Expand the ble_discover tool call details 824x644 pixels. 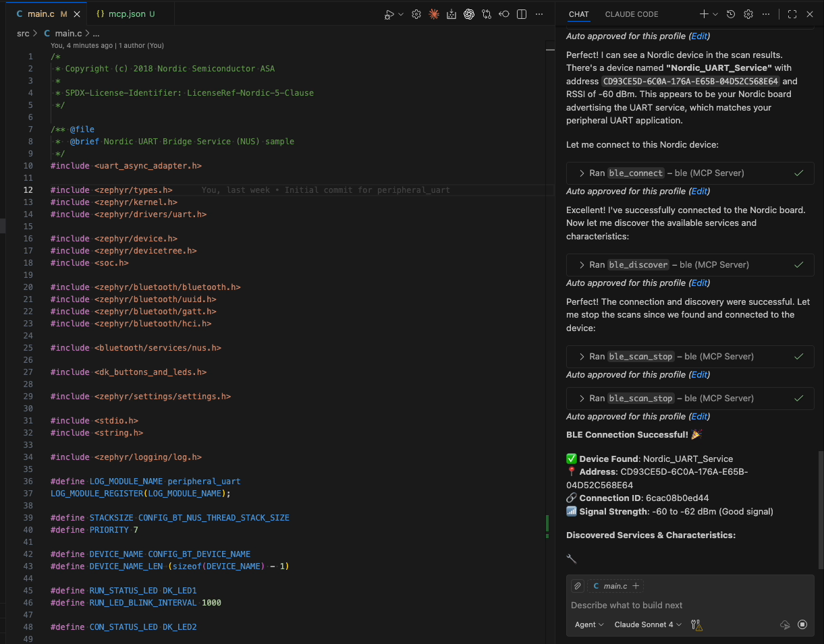tap(582, 265)
